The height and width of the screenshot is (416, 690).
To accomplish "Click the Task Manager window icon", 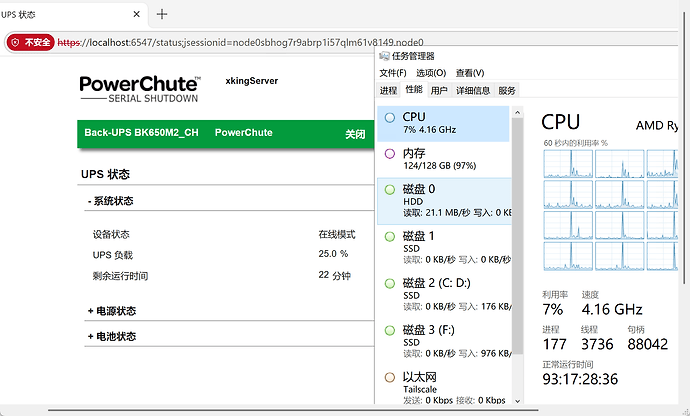I will (384, 56).
